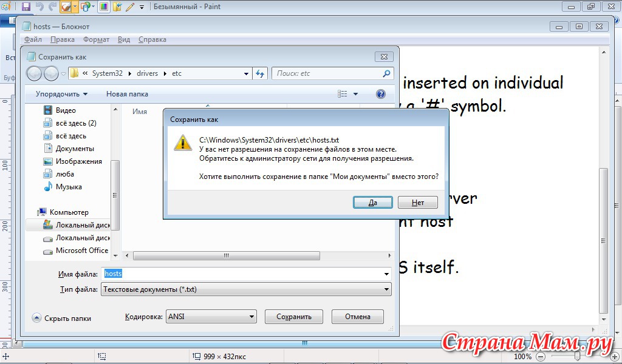The width and height of the screenshot is (622, 364).
Task: Open the Тип файла combo box
Action: pyautogui.click(x=246, y=289)
